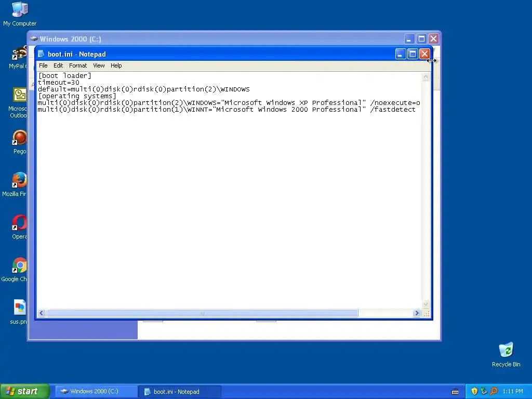Click the Notepad title bar document icon
532x399 pixels.
41,54
